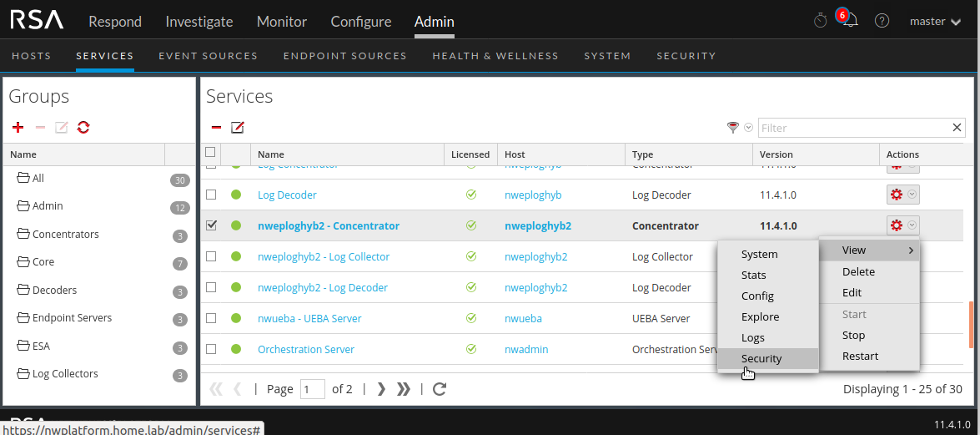Image resolution: width=980 pixels, height=435 pixels.
Task: Remove selected service with minus icon
Action: tap(216, 127)
